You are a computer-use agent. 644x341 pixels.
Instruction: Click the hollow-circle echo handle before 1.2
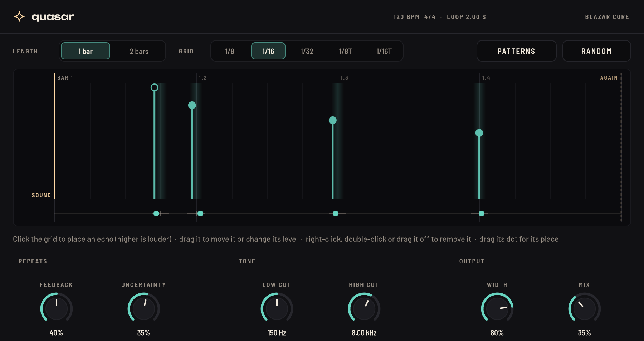tap(155, 87)
